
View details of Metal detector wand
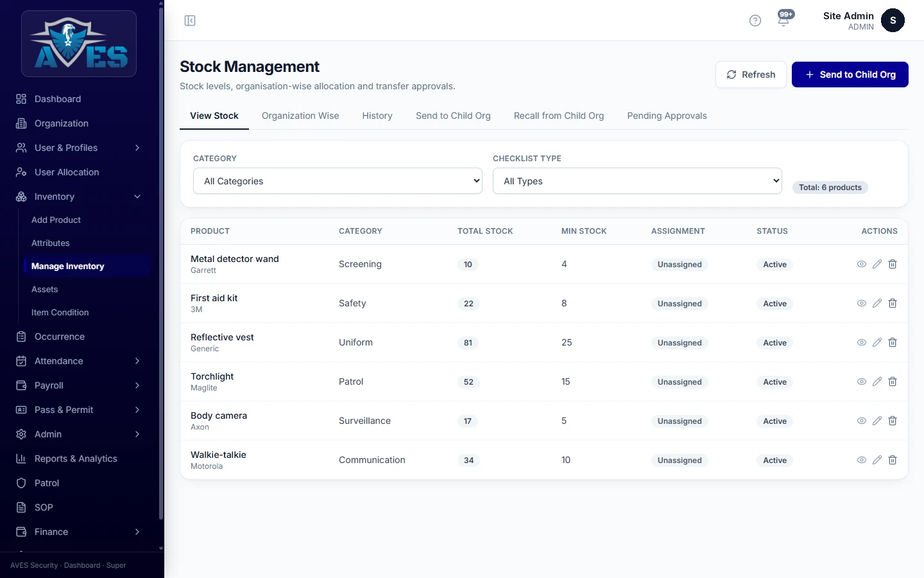(x=862, y=264)
